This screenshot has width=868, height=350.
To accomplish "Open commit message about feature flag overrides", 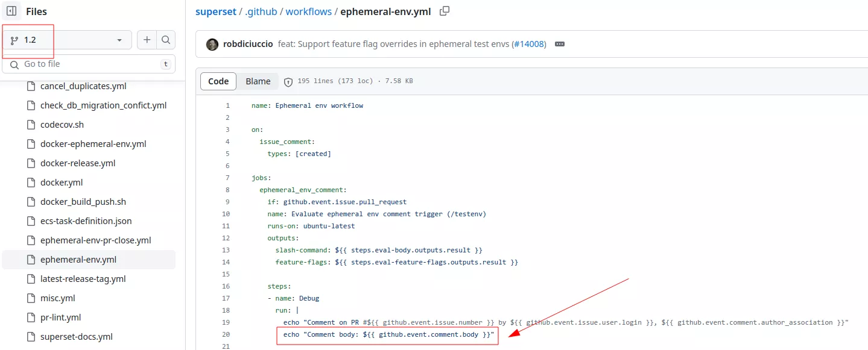I will click(394, 44).
